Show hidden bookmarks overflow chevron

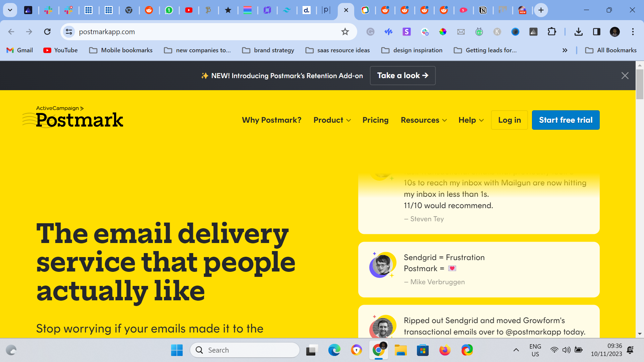[x=565, y=50]
